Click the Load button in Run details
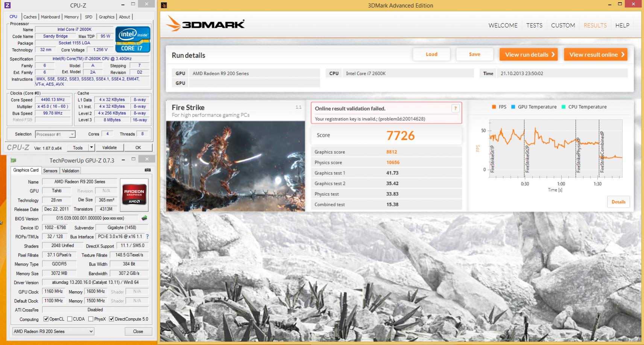644x345 pixels. (x=431, y=54)
